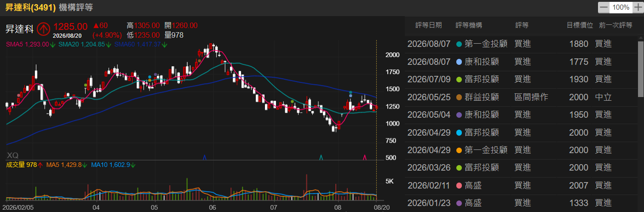Click the 開1260.00 open price value
The height and width of the screenshot is (212, 644).
pos(181,25)
